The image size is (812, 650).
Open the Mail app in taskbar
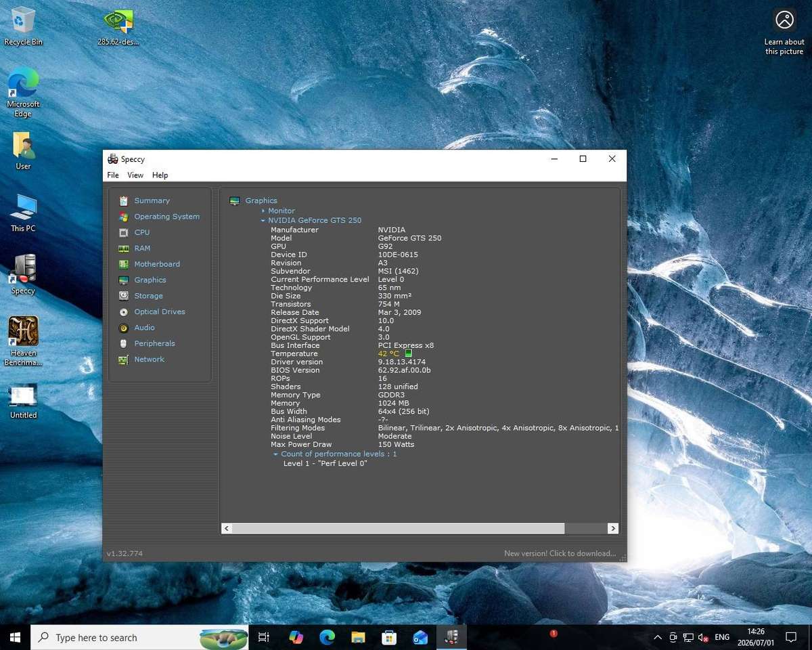[x=420, y=637]
